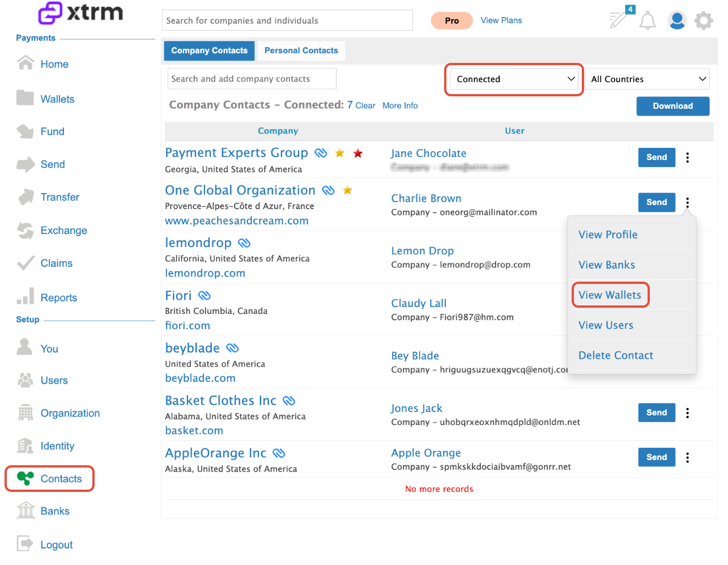Sort by the Company column header

278,131
